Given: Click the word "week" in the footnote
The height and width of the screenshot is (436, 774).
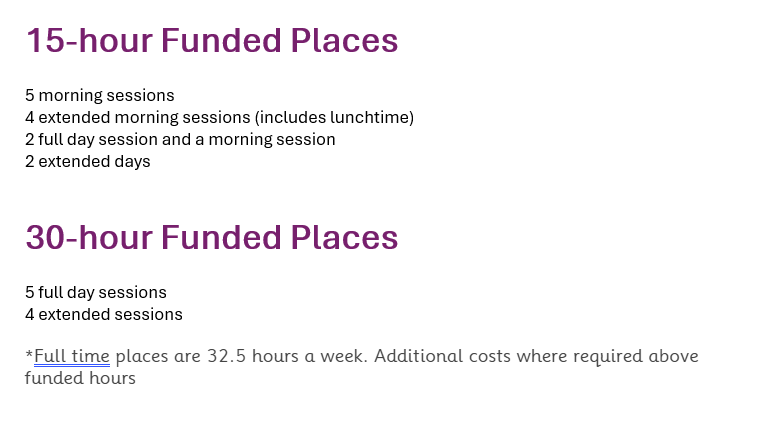Looking at the screenshot, I should coord(344,356).
